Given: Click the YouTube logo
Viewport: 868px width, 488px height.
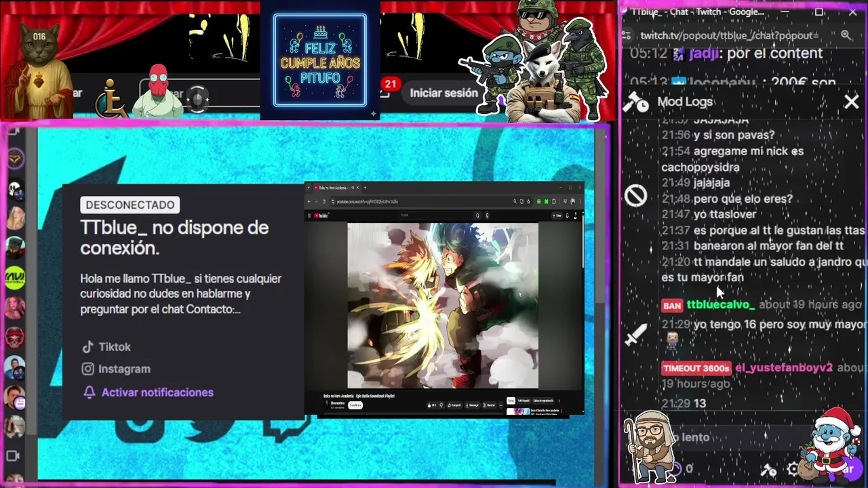Looking at the screenshot, I should click(x=321, y=216).
